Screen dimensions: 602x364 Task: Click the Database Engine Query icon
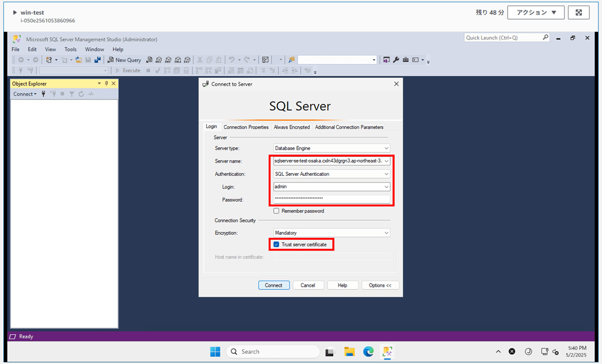pos(149,60)
